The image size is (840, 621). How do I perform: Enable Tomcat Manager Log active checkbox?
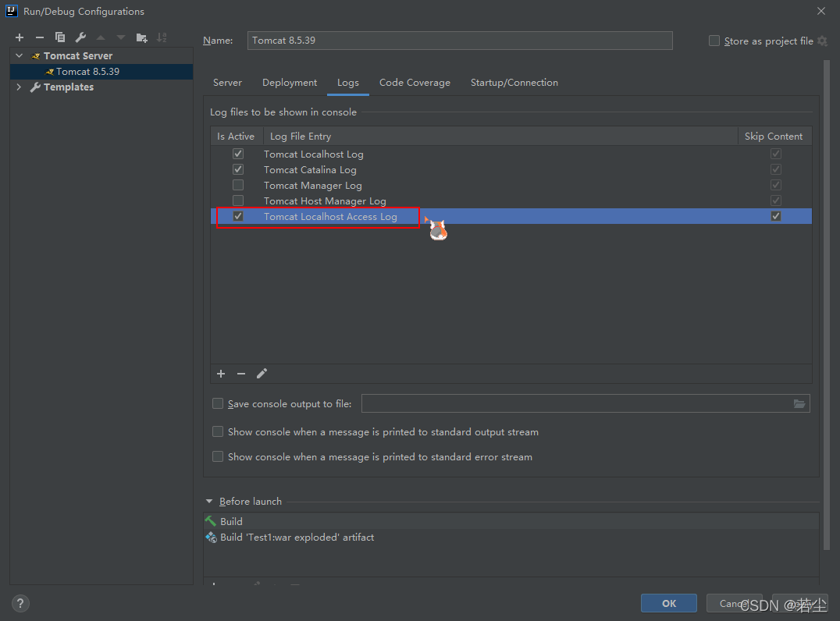coord(238,185)
